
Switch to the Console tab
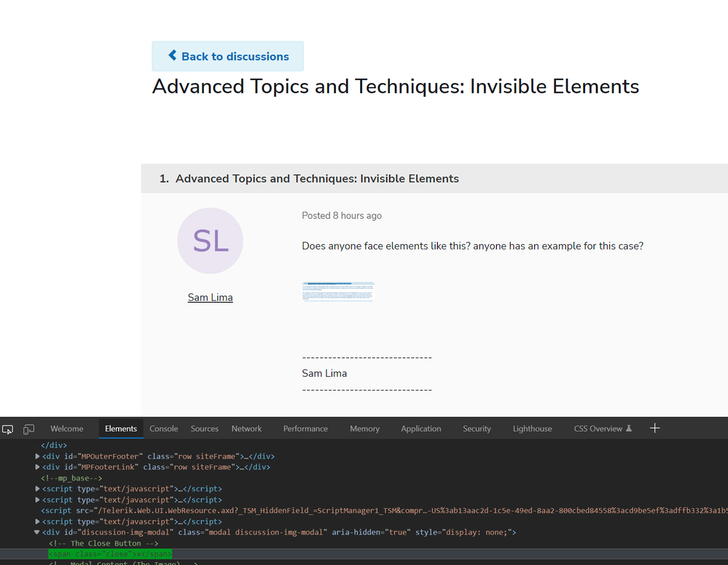(x=164, y=429)
